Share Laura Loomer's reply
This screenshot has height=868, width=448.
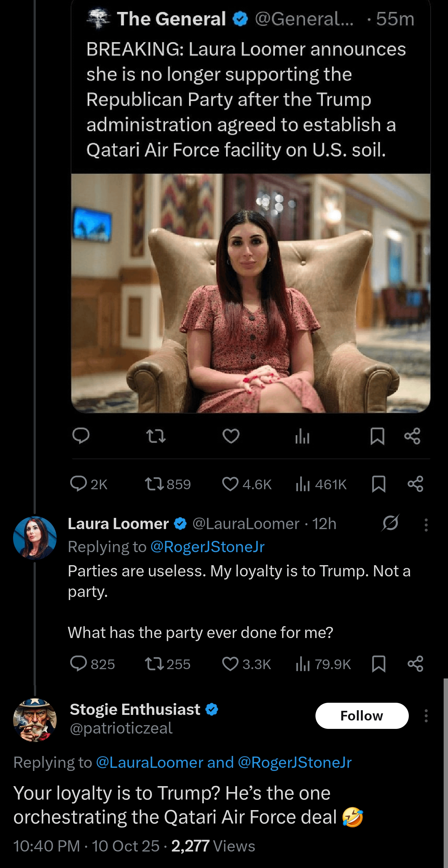click(415, 664)
